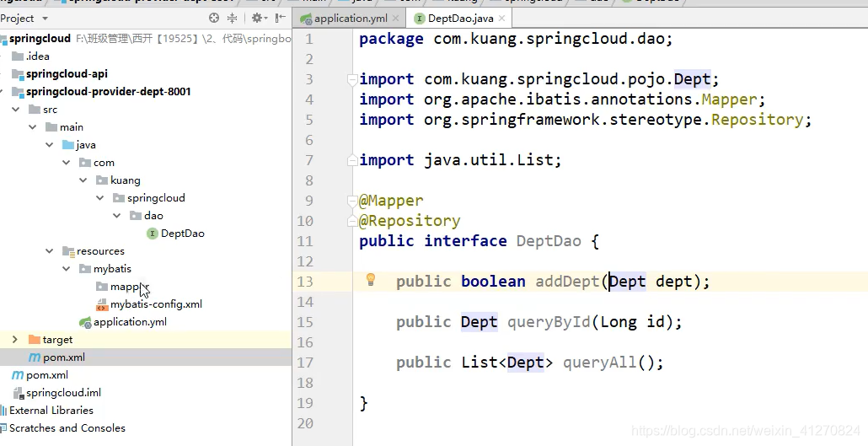Click the locate/scroll-from-source target icon
Screen dimensions: 868x446
[x=214, y=19]
